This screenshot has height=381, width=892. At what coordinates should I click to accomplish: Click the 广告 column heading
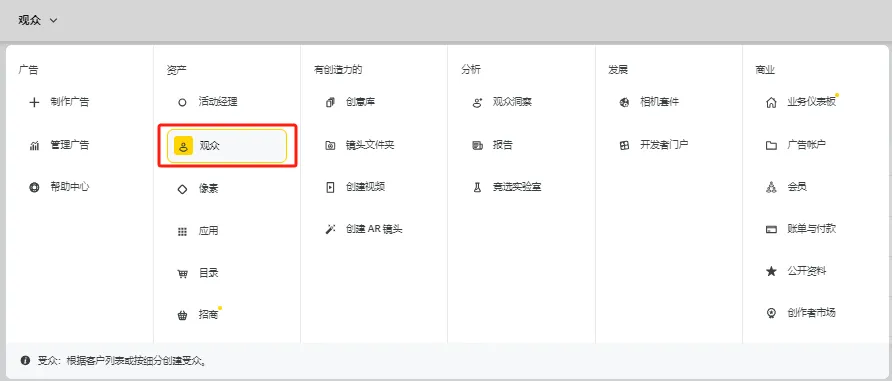click(x=28, y=70)
